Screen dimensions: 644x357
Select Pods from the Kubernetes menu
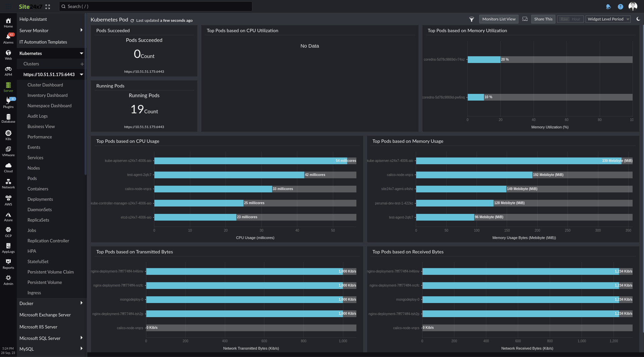[32, 178]
